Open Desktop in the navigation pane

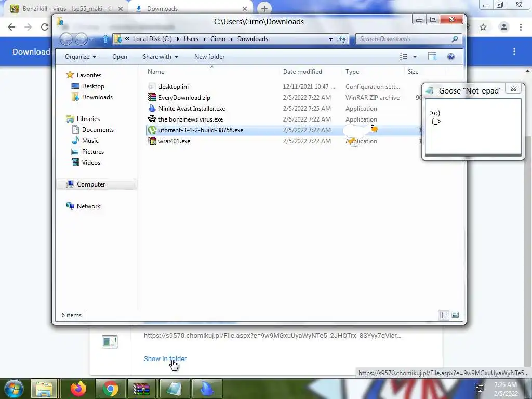click(x=93, y=86)
